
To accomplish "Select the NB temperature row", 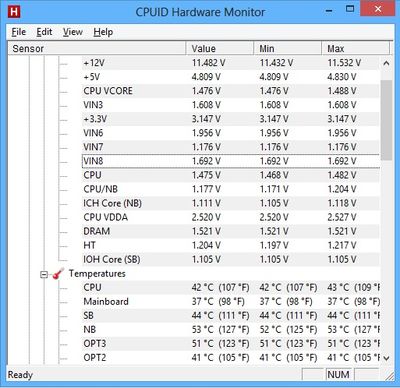I will [x=231, y=330].
